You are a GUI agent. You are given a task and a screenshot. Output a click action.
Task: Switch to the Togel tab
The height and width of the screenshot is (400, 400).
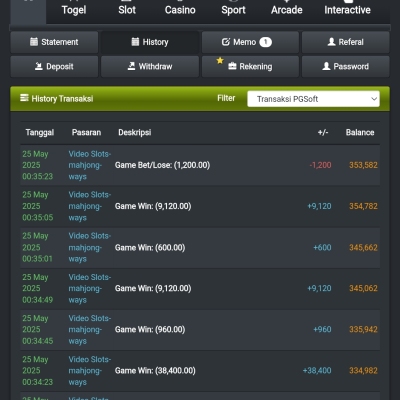74,10
